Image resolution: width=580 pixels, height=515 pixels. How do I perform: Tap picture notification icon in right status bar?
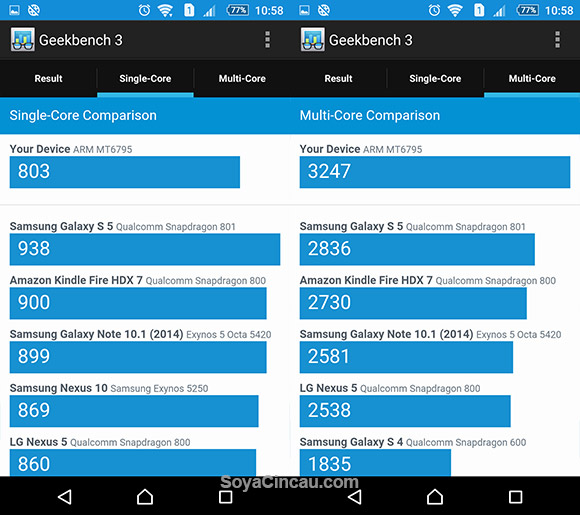[x=304, y=10]
